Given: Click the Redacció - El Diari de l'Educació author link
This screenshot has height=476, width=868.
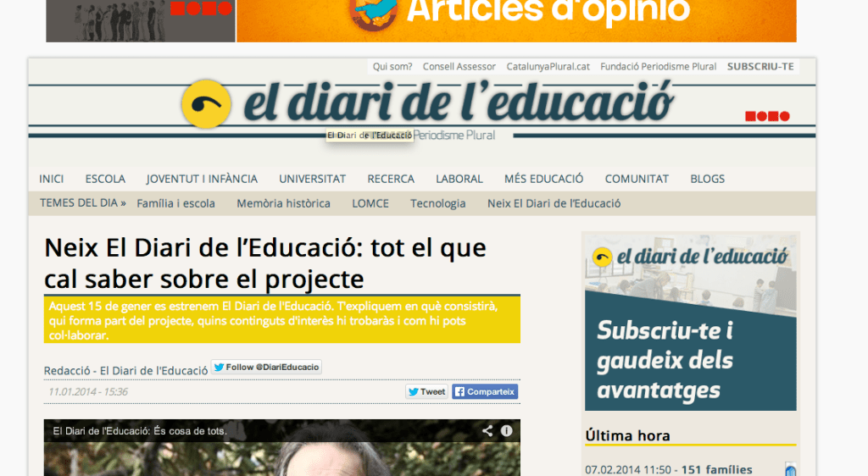Looking at the screenshot, I should [x=125, y=370].
